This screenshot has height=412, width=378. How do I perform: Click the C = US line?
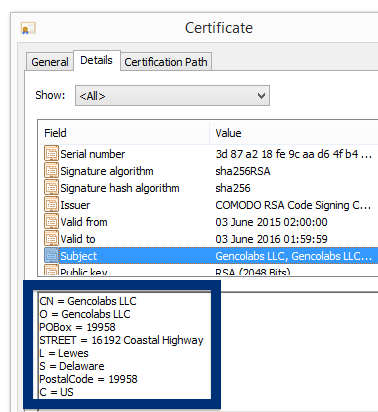tap(56, 392)
